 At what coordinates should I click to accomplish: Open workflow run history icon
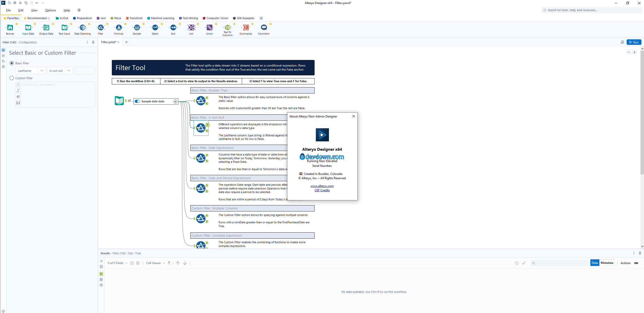pyautogui.click(x=622, y=42)
